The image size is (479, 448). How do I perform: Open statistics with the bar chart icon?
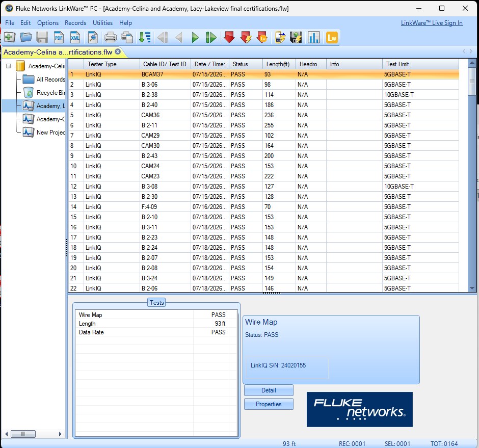click(x=314, y=37)
